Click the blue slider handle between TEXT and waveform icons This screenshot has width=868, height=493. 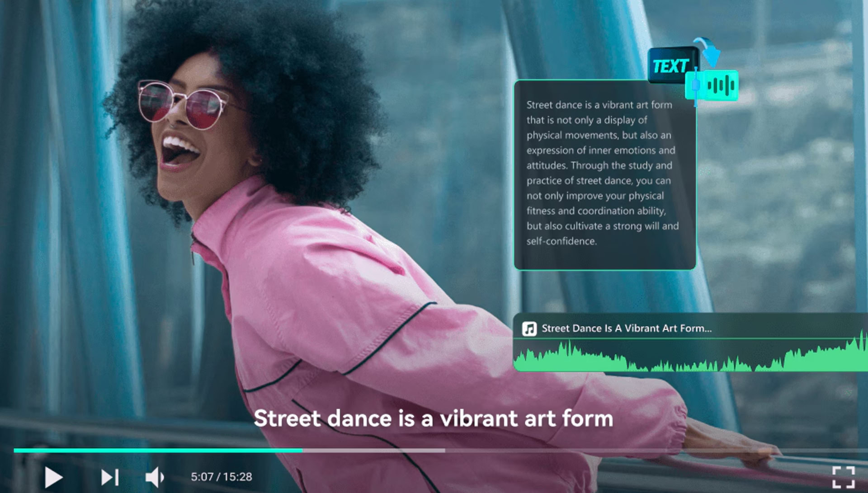click(696, 85)
